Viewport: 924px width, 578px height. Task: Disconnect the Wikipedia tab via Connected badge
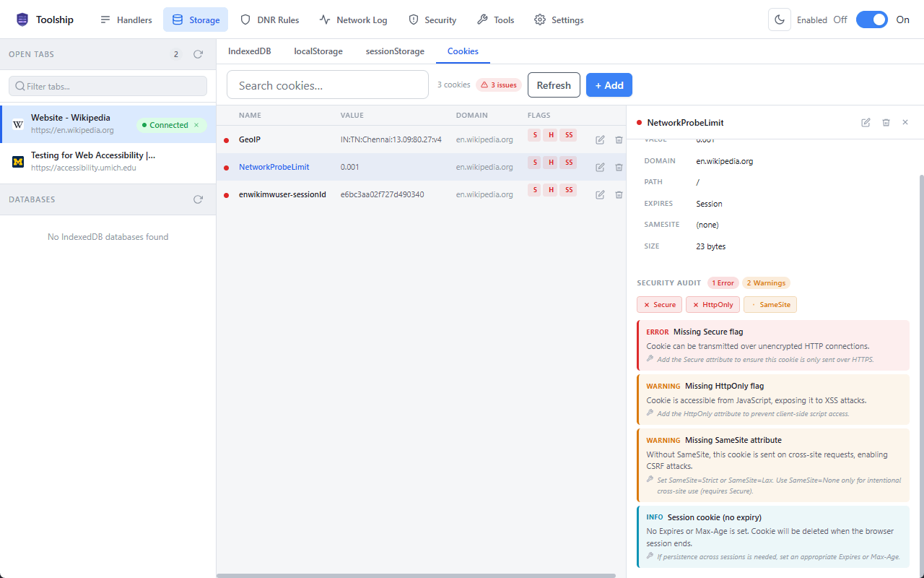pos(196,125)
